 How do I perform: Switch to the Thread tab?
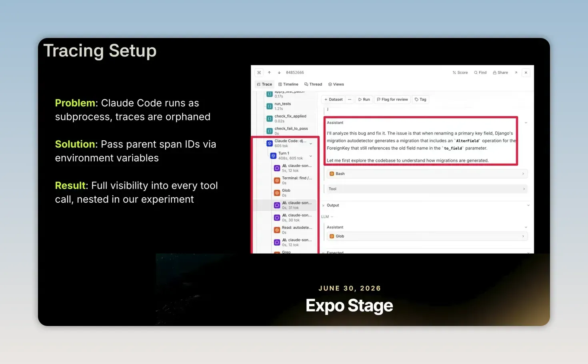(x=313, y=84)
